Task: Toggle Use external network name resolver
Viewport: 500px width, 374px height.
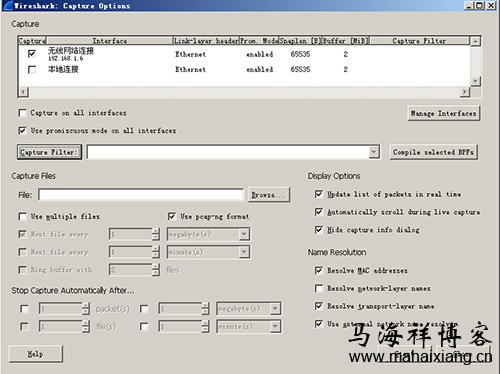Action: click(x=319, y=324)
